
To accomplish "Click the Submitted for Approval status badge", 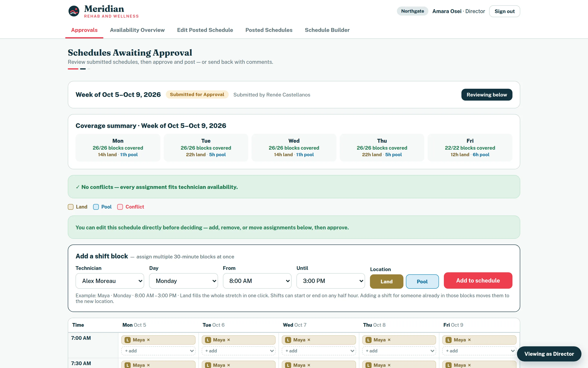I will 197,94.
